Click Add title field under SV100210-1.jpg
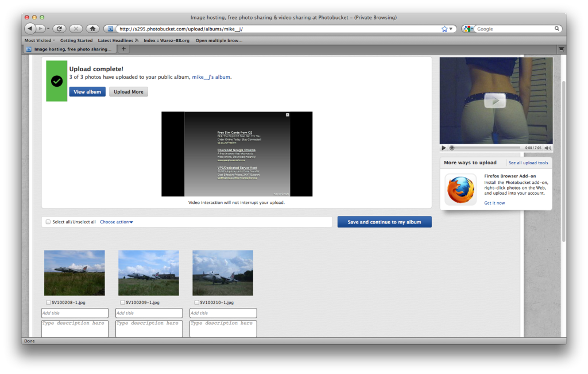The height and width of the screenshot is (374, 588). click(x=223, y=313)
